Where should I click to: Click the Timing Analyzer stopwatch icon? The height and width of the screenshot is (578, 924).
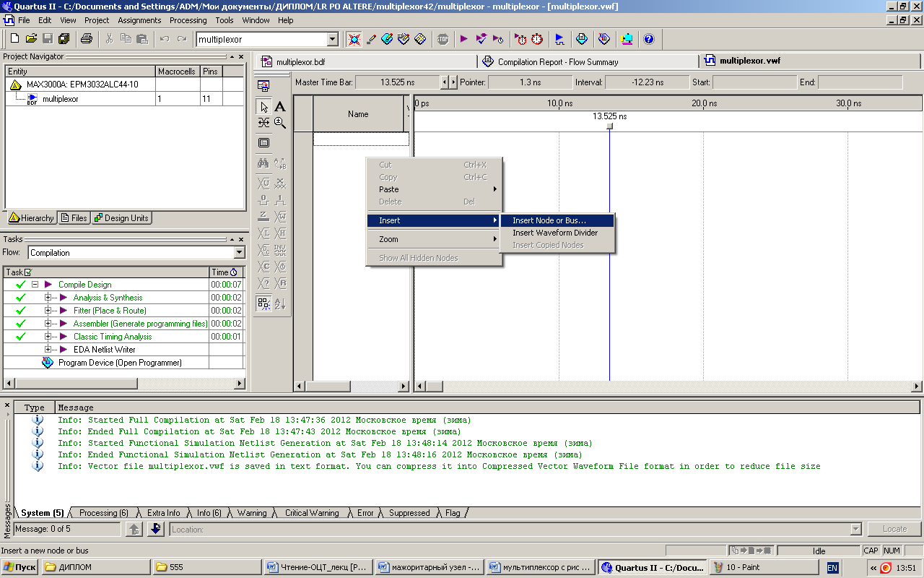[537, 39]
